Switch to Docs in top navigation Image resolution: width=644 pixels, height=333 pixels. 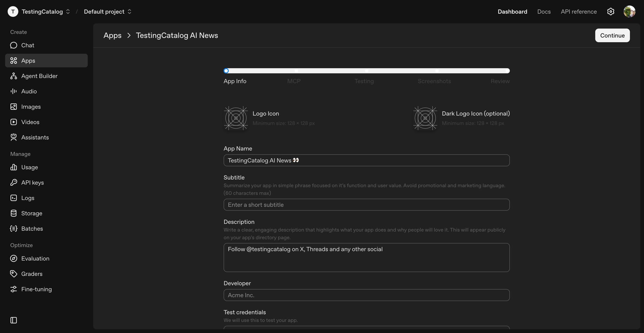tap(544, 11)
